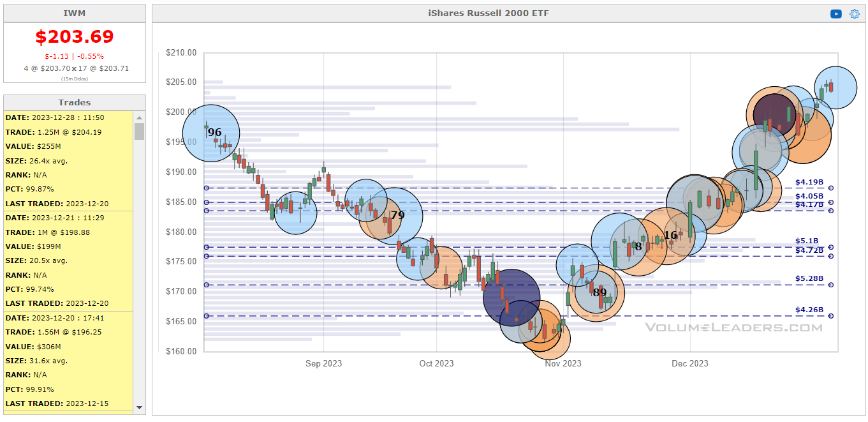Click the Sep 2023 axis label
Image resolution: width=868 pixels, height=422 pixels.
[323, 363]
